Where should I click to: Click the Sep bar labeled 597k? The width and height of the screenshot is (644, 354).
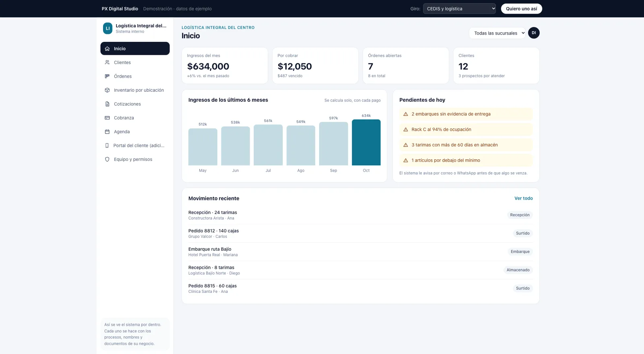[x=333, y=144]
